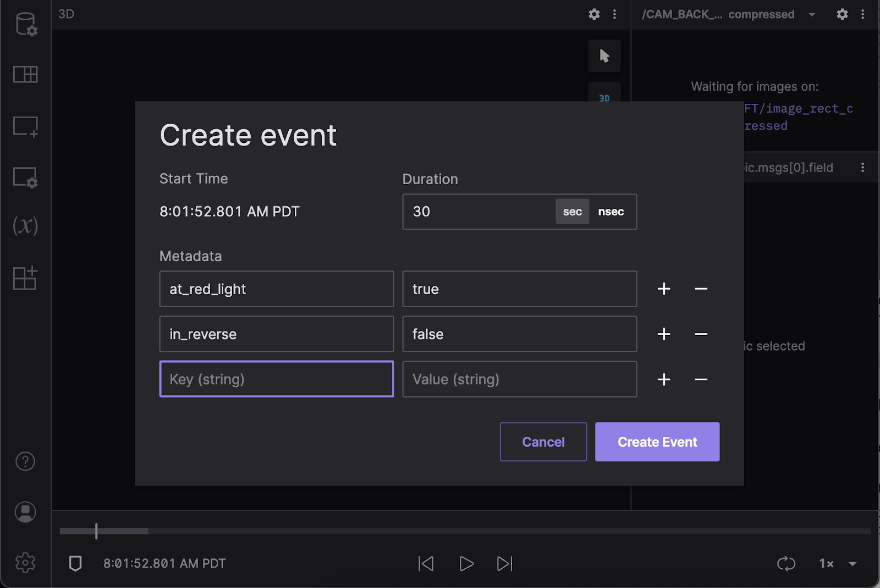The image size is (880, 588).
Task: Open the Layouts panel icon
Action: pyautogui.click(x=25, y=75)
